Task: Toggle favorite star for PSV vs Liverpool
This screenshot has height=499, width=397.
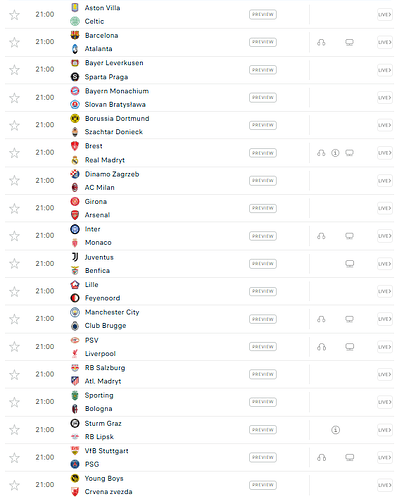Action: (x=14, y=347)
